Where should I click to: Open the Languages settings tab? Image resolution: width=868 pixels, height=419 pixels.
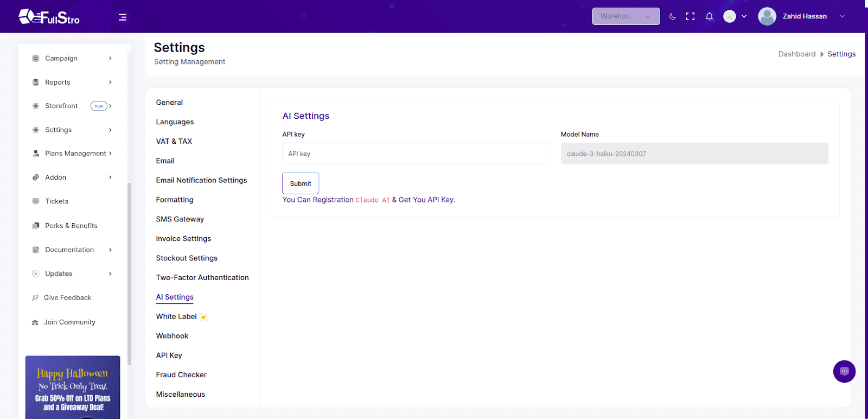click(175, 122)
